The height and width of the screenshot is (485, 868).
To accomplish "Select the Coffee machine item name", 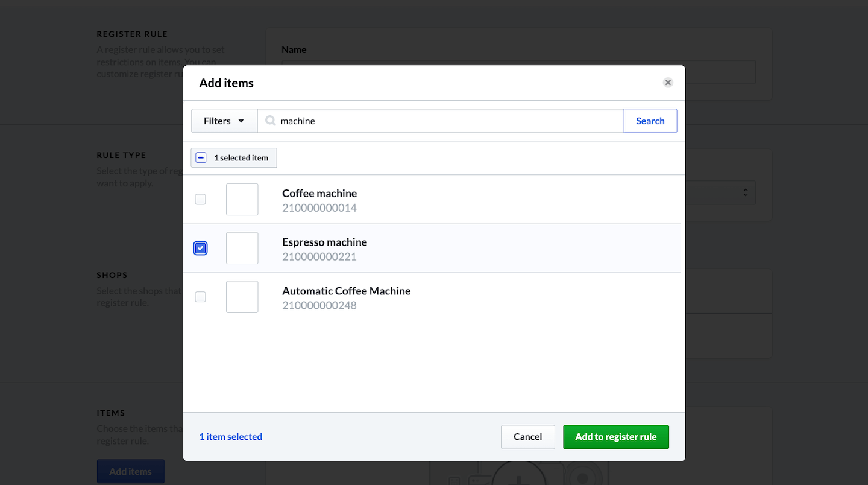I will (x=319, y=194).
